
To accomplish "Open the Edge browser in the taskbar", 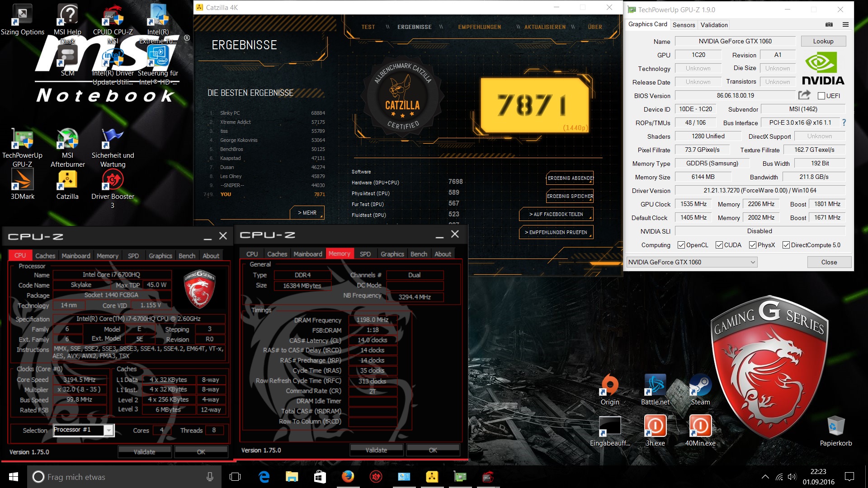I will 264,477.
